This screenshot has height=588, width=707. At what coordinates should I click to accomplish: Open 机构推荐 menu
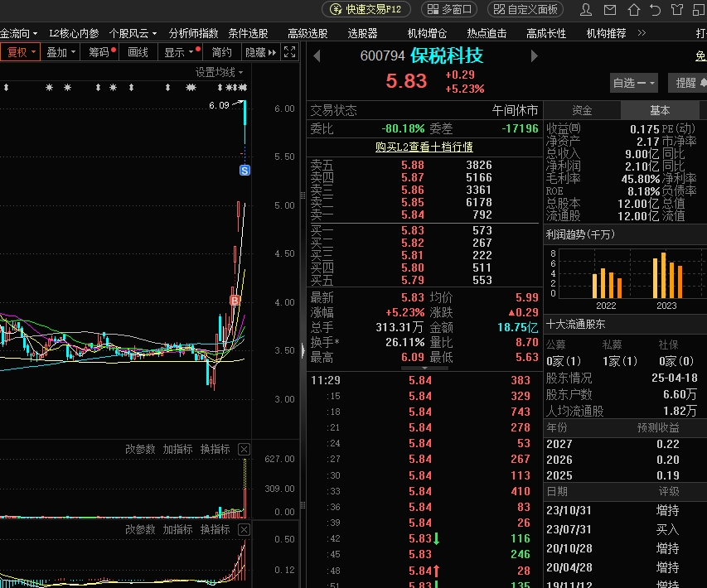click(606, 33)
